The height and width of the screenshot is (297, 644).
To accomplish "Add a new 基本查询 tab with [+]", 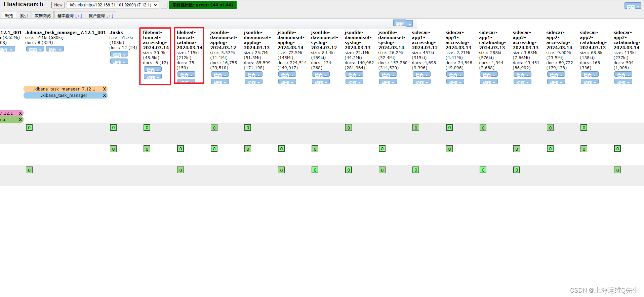I will 79,15.
